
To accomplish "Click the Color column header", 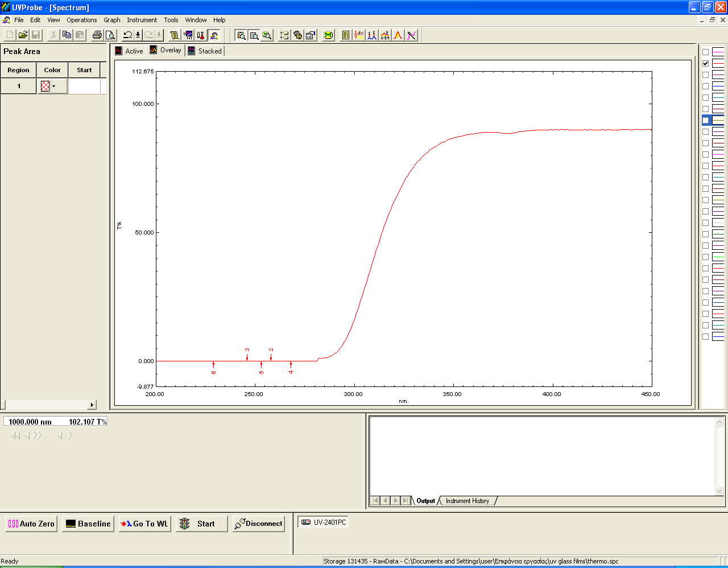I will click(52, 70).
